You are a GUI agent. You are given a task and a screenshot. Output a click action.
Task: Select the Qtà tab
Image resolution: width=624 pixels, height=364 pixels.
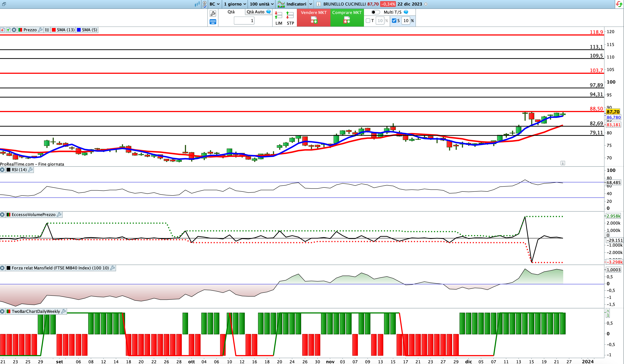click(x=231, y=12)
